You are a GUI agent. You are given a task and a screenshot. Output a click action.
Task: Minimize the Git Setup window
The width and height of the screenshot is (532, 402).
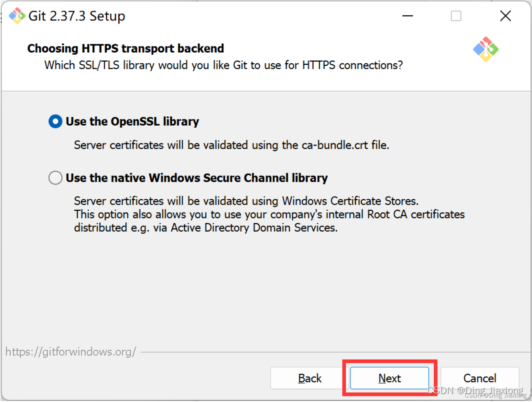(408, 16)
